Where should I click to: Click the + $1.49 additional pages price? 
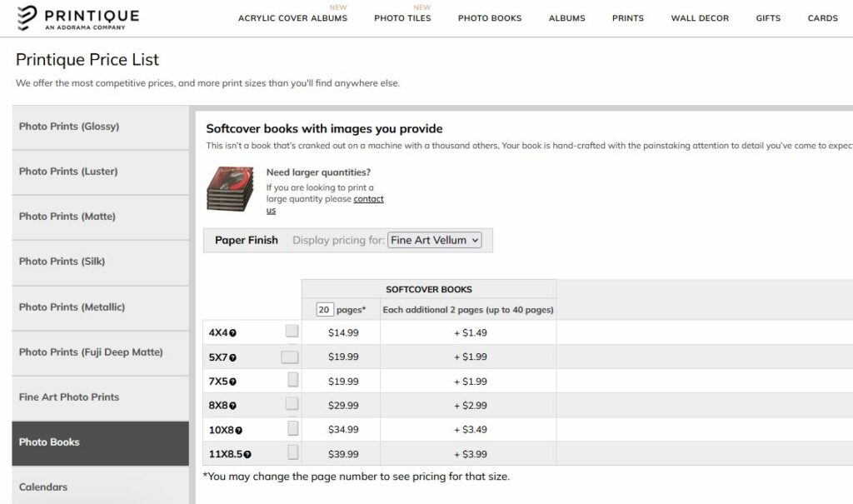click(x=471, y=332)
